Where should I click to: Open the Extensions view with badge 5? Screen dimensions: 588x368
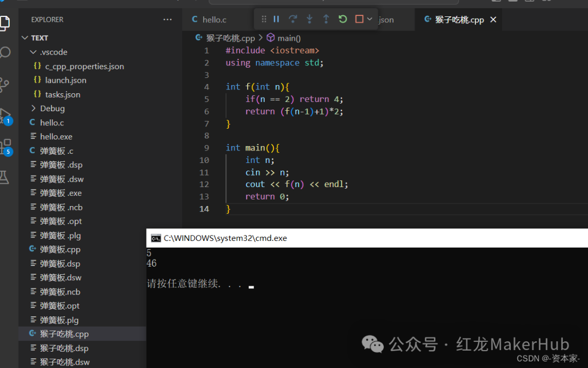[6, 147]
